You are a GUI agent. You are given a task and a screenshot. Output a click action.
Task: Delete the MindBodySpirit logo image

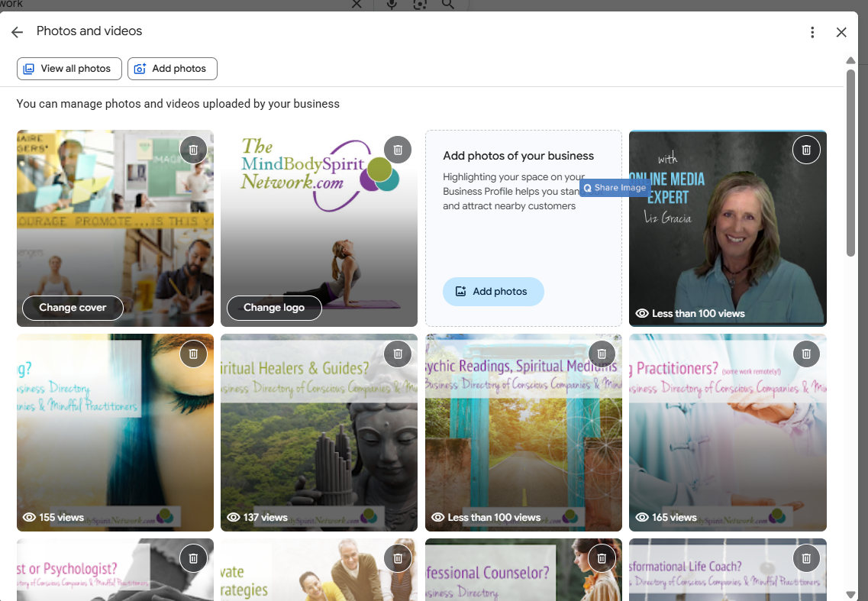(398, 150)
